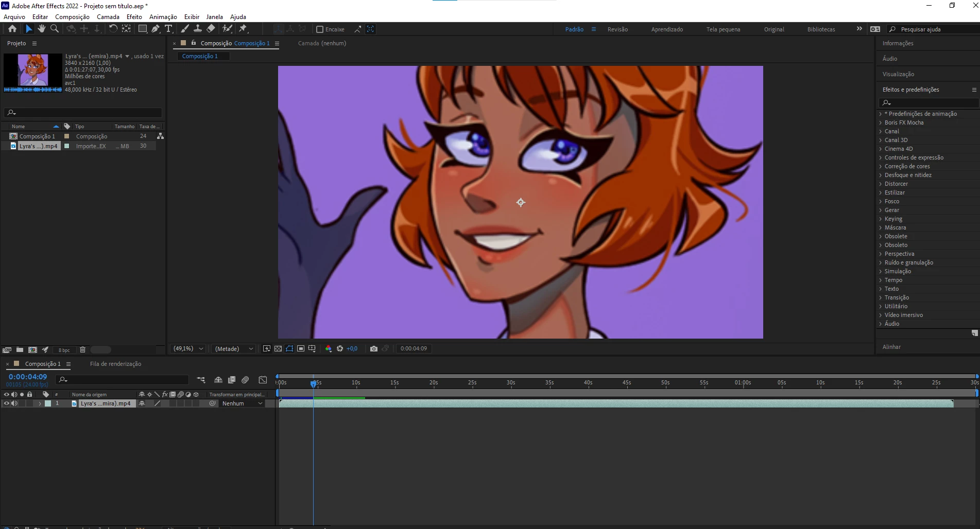
Task: Open the Metade resolution dropdown
Action: click(234, 349)
